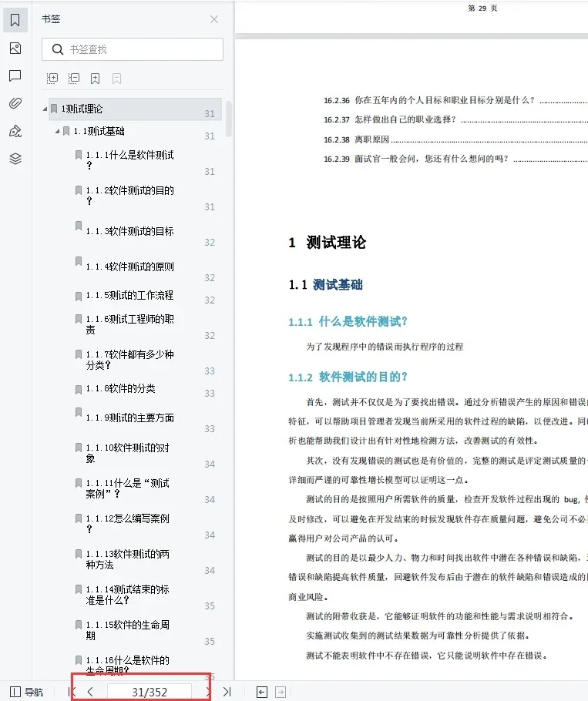Click the bookmark panel scrollbar thumb
Screen dimensions: 588x701
[229, 119]
